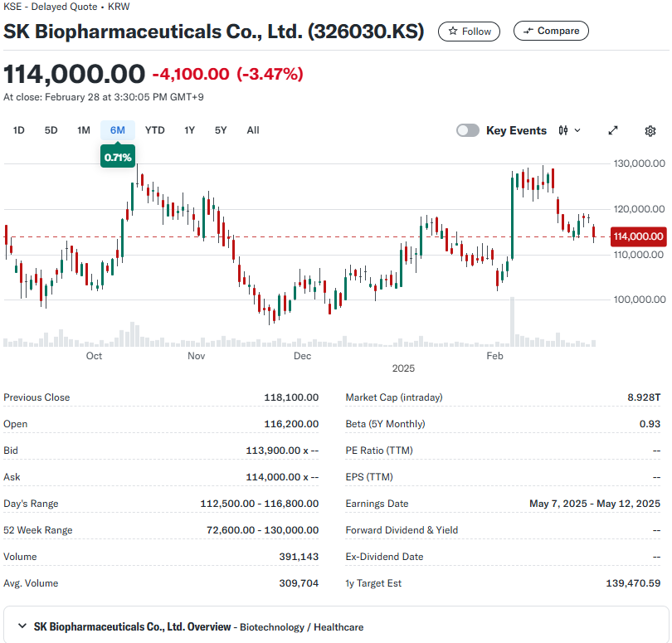Click the Avg. Volume value 309,704

(299, 583)
